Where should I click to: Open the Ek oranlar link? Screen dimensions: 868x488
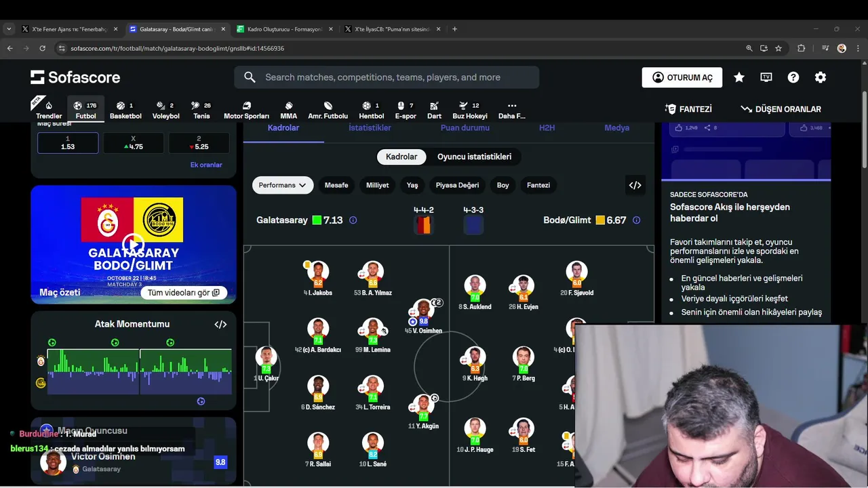[206, 165]
